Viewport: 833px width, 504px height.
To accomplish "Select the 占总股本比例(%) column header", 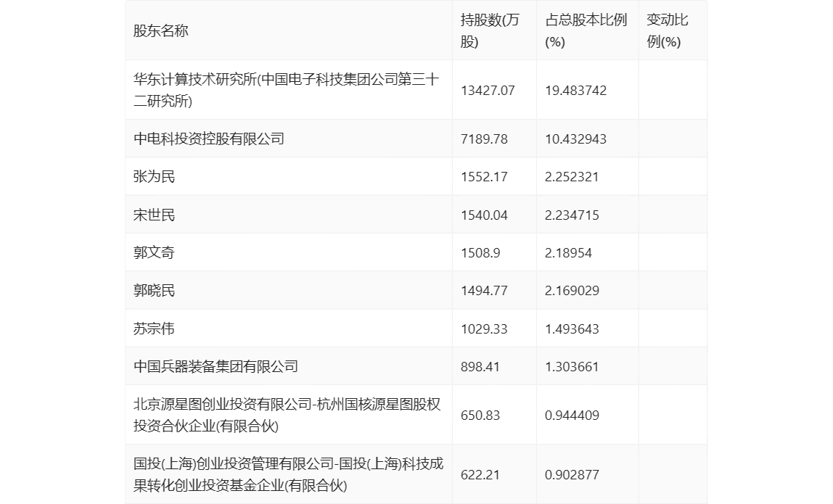I will (586, 30).
